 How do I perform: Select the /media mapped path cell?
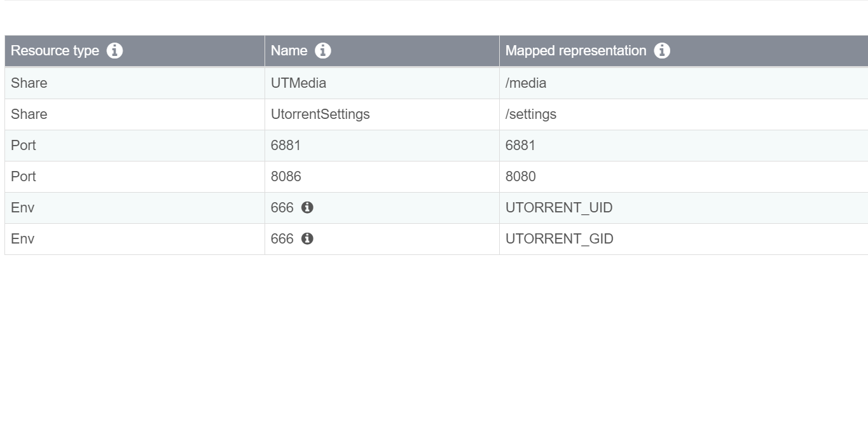[684, 83]
